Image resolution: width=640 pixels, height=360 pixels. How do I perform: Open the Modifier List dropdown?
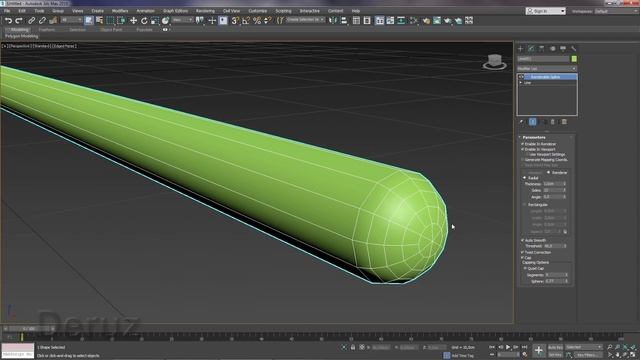[547, 69]
